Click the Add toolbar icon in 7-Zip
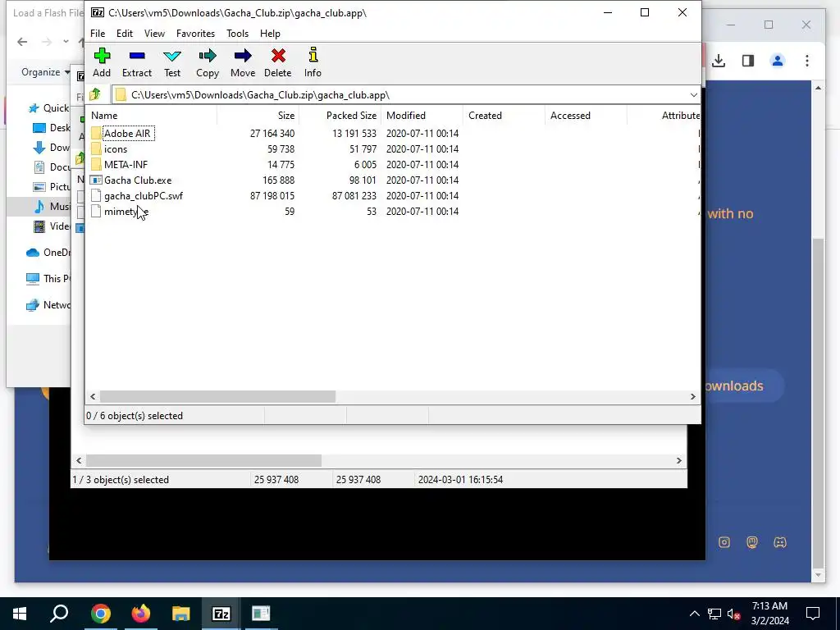840x630 pixels. tap(102, 62)
